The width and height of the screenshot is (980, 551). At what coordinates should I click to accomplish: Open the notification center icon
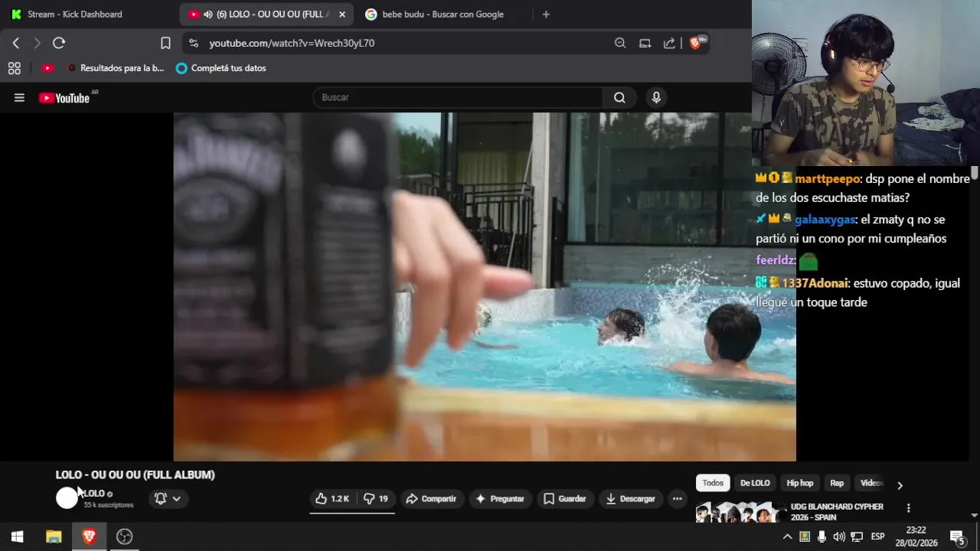[957, 536]
